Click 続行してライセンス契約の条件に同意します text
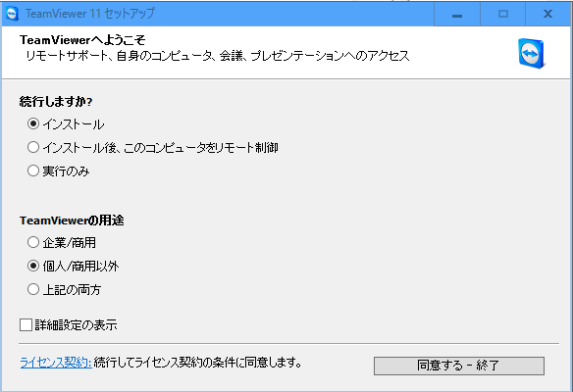The height and width of the screenshot is (392, 573). point(197,363)
